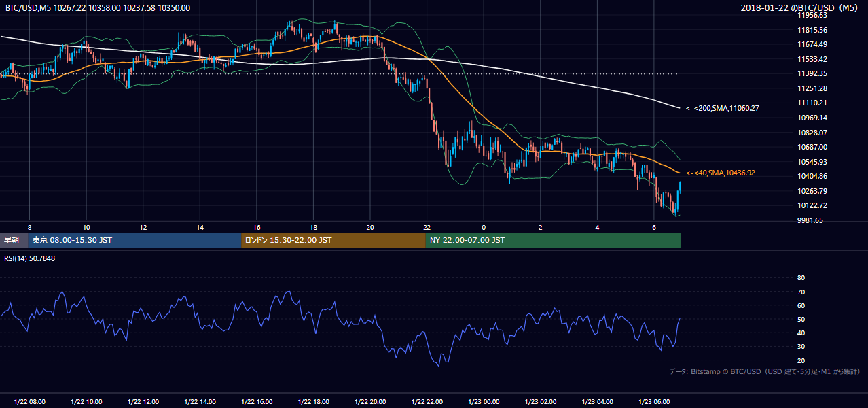Click the time label 1/22 20:00

[x=370, y=402]
